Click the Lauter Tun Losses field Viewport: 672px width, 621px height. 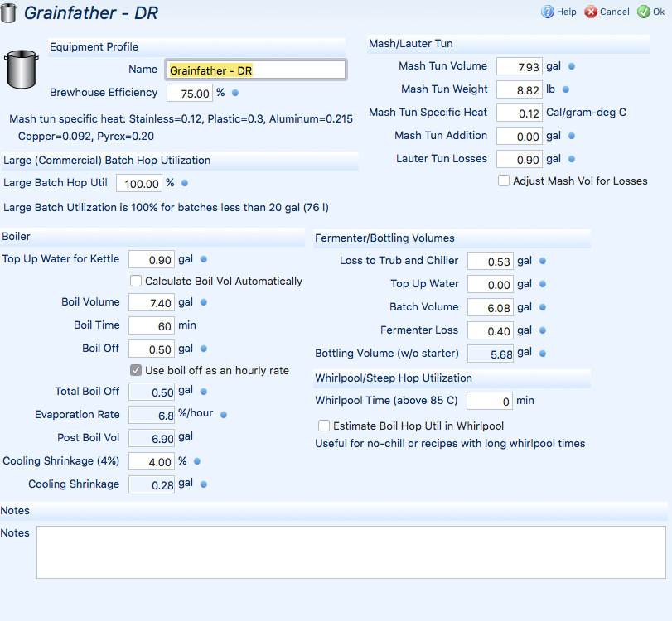tap(520, 159)
